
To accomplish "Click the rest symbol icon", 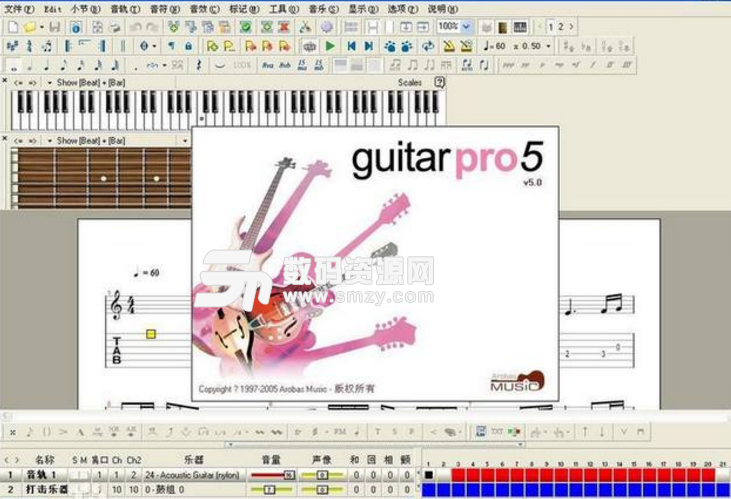I will point(199,65).
